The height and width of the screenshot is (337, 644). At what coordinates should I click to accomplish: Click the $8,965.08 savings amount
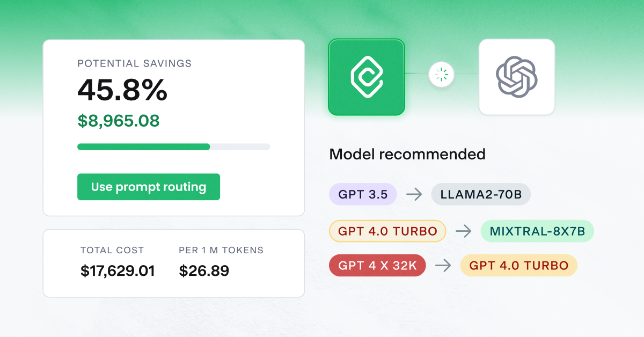tap(119, 121)
